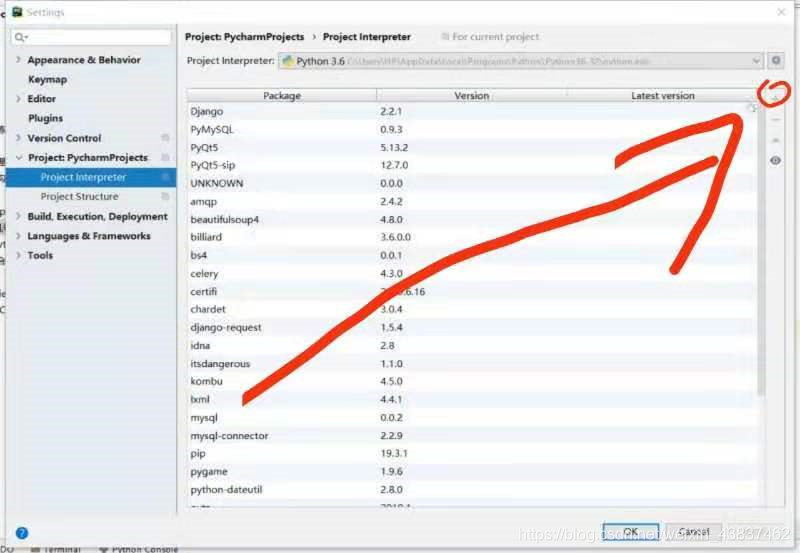The width and height of the screenshot is (800, 553).
Task: Click the OK button
Action: [631, 532]
